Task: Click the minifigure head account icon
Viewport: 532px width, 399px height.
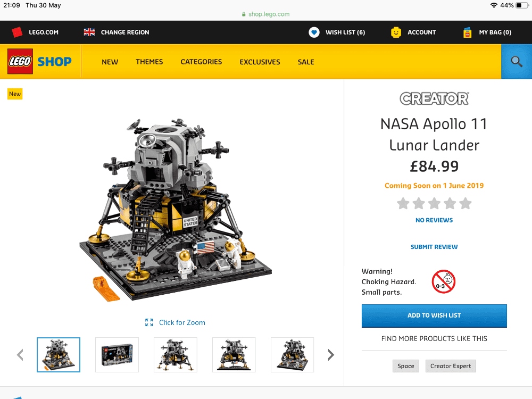Action: (396, 32)
